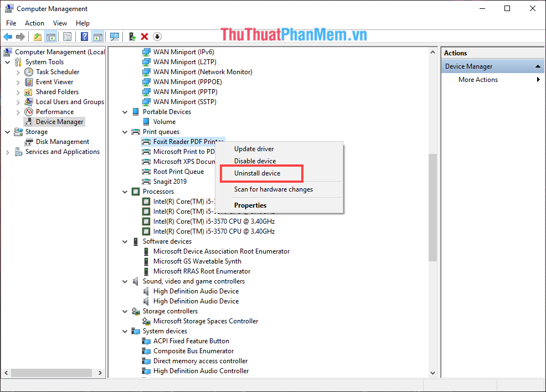Click the Help question mark toolbar icon
The height and width of the screenshot is (392, 546).
(x=84, y=37)
